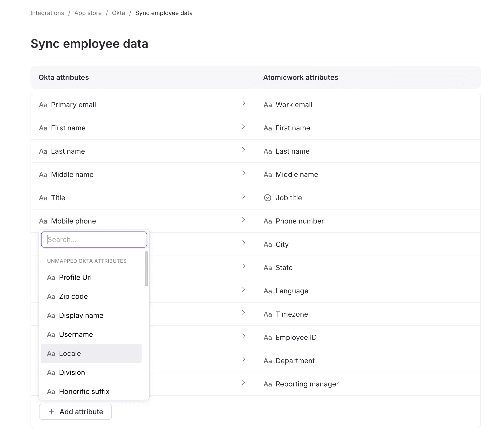
Task: Click Aa text-type icon beside Mobile phone
Action: (43, 221)
